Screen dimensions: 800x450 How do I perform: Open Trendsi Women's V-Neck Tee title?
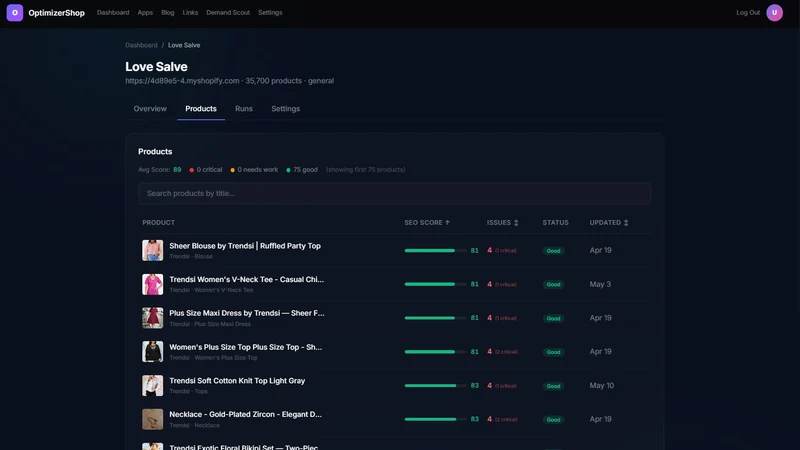click(x=246, y=280)
